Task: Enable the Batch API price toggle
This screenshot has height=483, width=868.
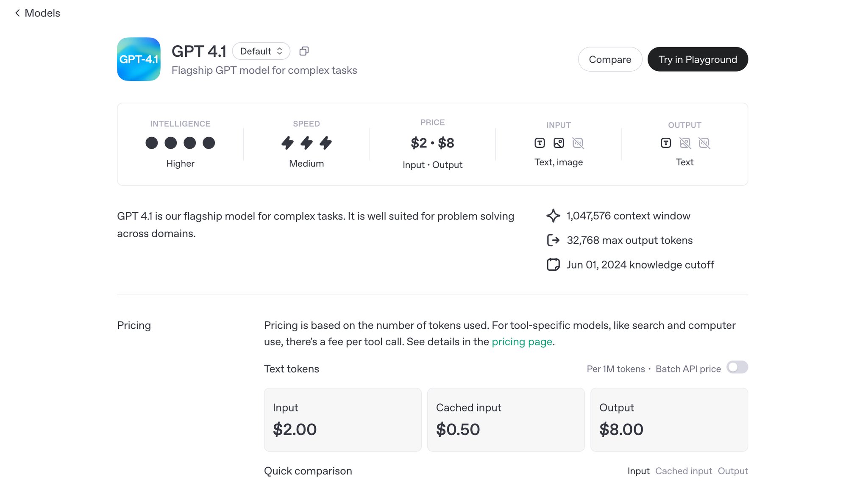Action: coord(737,367)
